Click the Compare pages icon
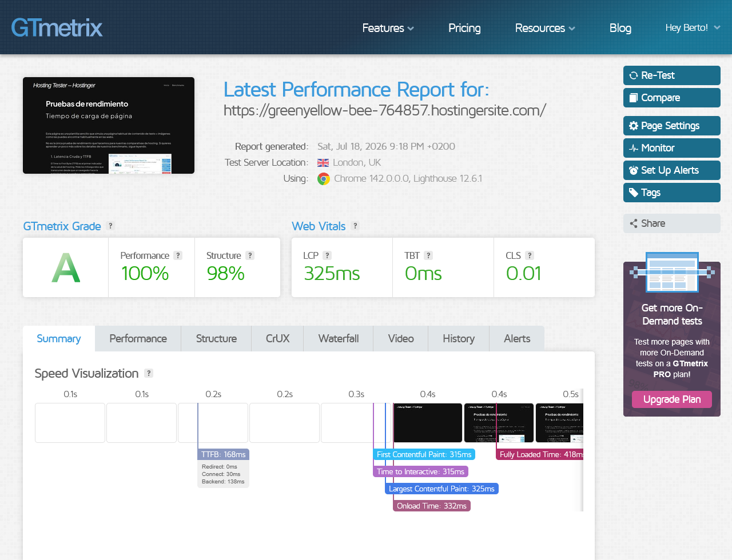This screenshot has height=560, width=732. coord(634,98)
